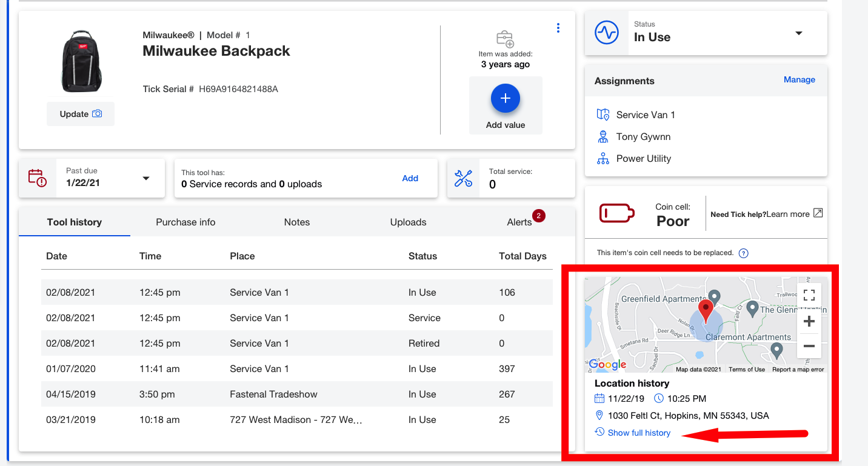Expand the Past due 1/22/21 dropdown
868x466 pixels.
145,178
